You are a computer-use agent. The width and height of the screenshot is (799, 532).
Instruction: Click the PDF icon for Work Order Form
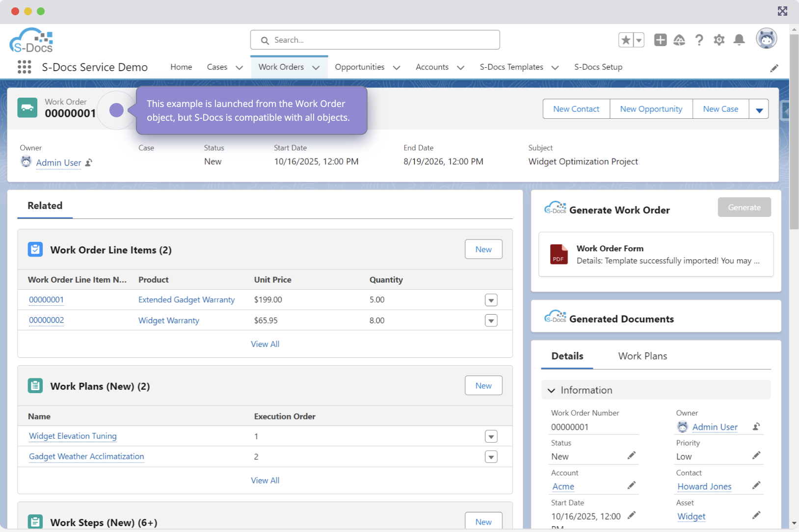[x=559, y=254]
